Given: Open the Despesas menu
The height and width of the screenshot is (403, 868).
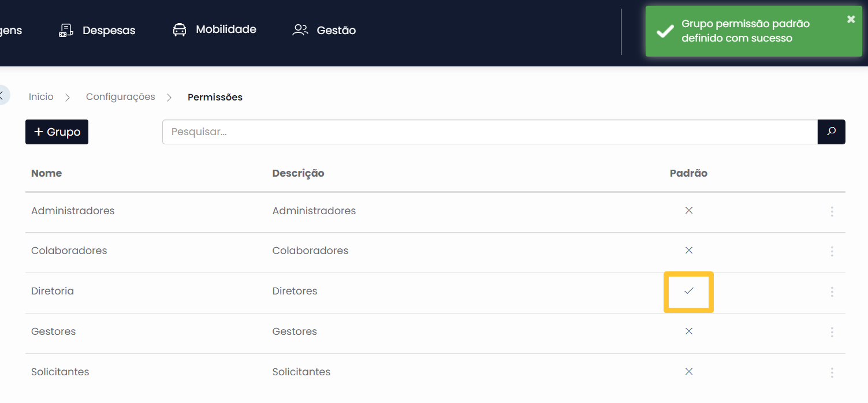Looking at the screenshot, I should (x=97, y=30).
